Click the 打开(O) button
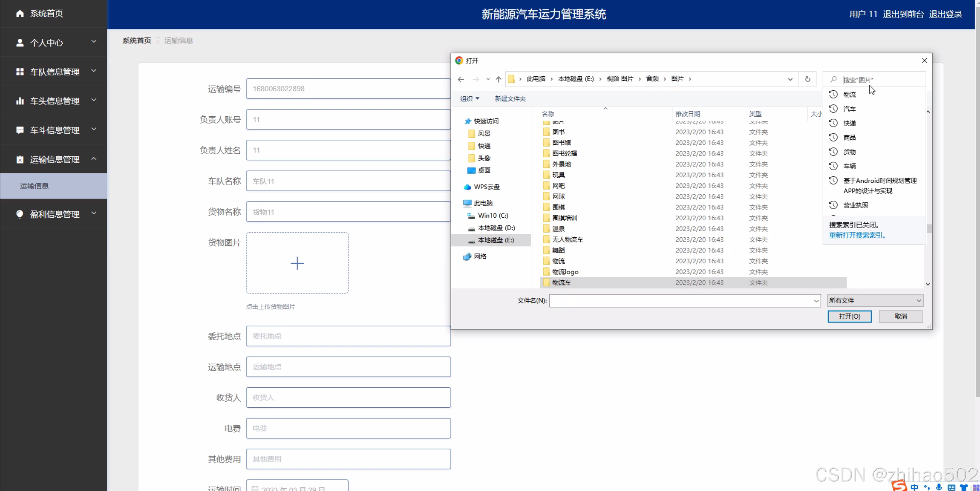The image size is (980, 491). 849,316
